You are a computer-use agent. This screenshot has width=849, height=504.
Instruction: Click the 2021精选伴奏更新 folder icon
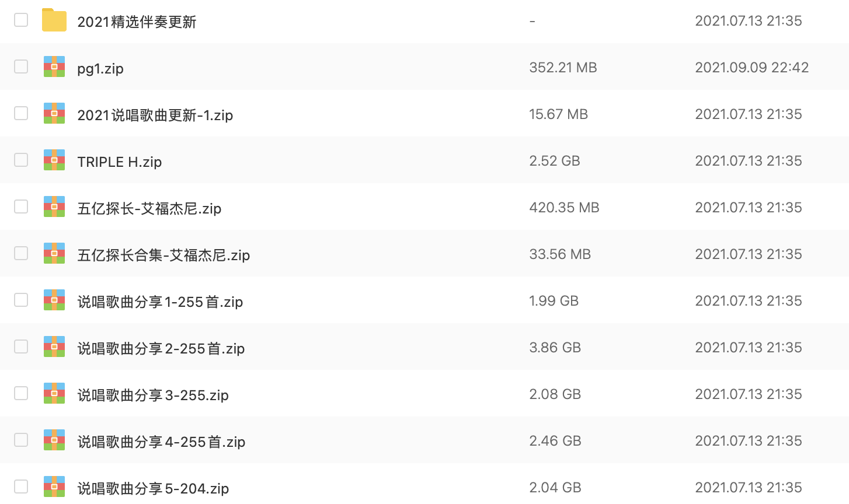(54, 20)
